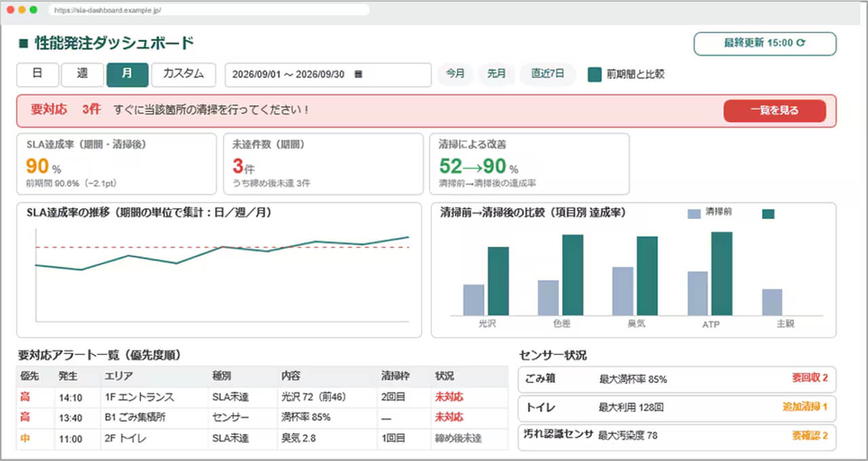Select the 月 period tab
The height and width of the screenshot is (461, 868).
[x=127, y=75]
